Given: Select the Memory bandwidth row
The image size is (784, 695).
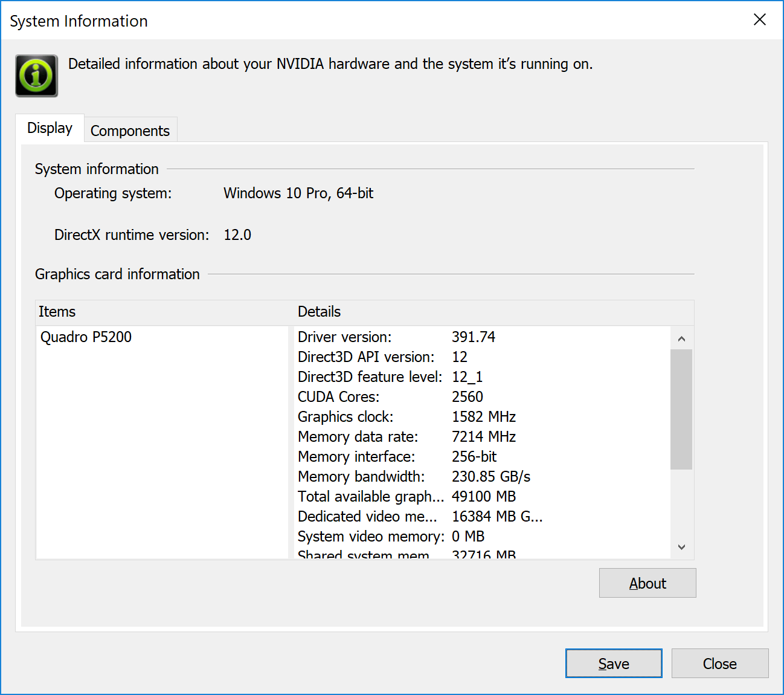Looking at the screenshot, I should tap(482, 477).
